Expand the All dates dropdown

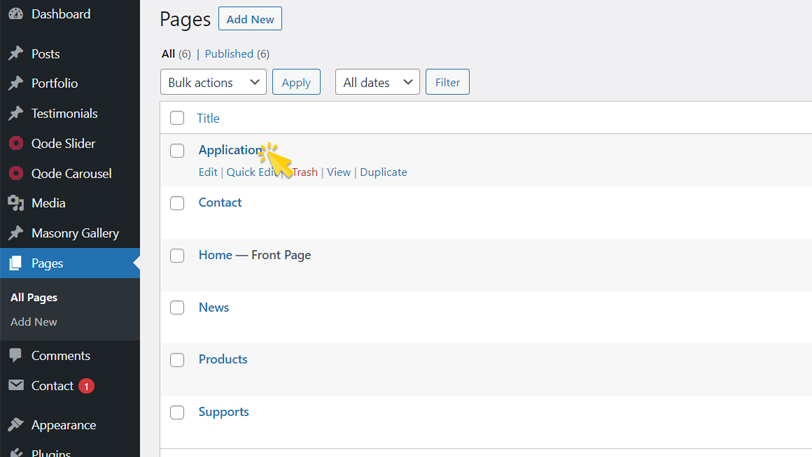[377, 83]
